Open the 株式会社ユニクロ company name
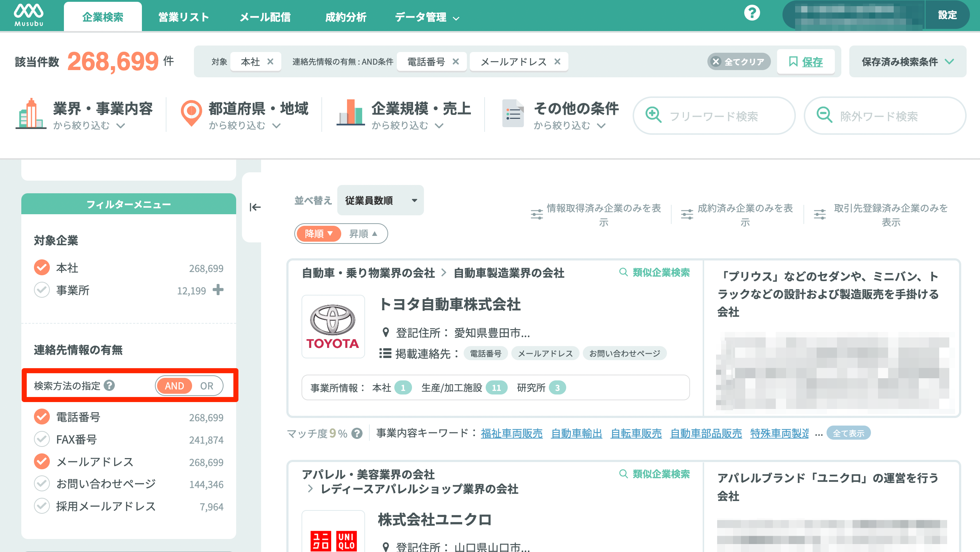Viewport: 980px width, 552px height. [435, 520]
